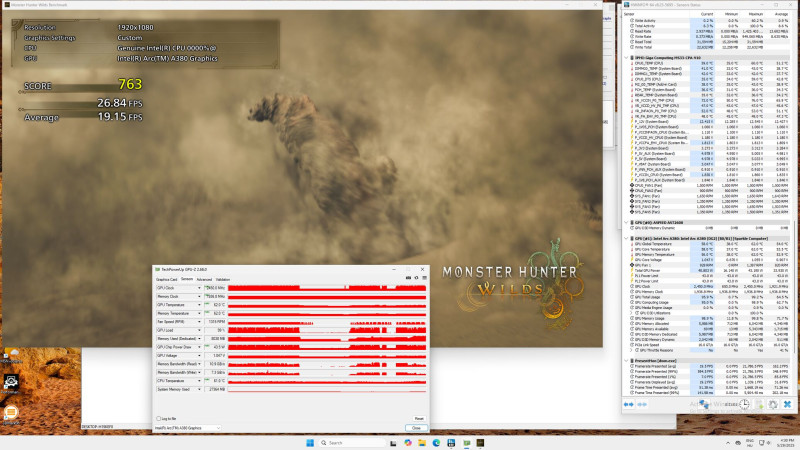Open the Windows Start menu
This screenshot has height=450, width=800.
pos(310,442)
